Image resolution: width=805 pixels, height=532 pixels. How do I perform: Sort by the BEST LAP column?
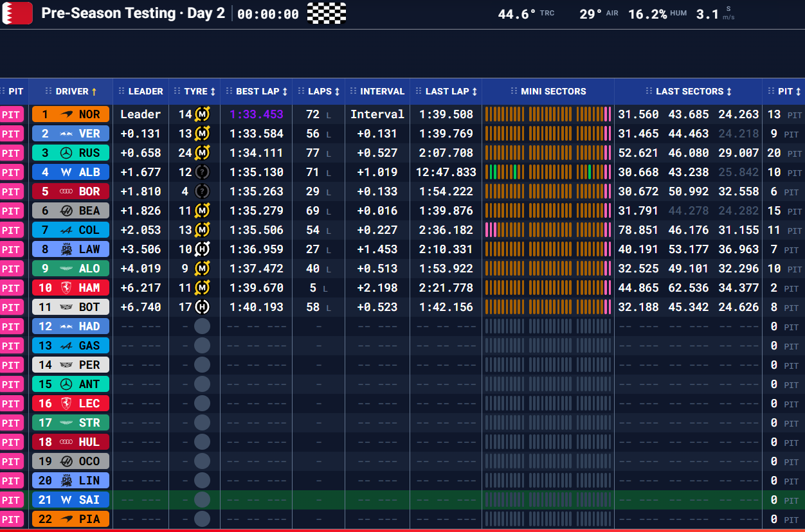[x=257, y=91]
